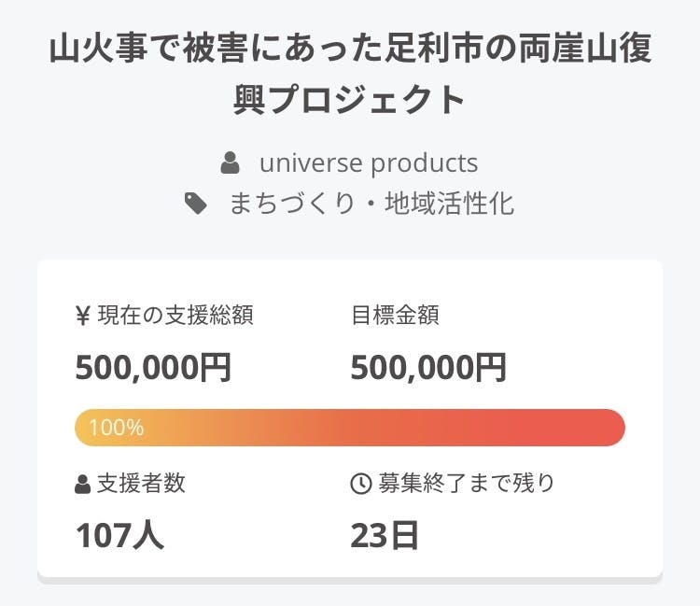Click the 23日 remaining days value
The image size is (700, 606).
tap(385, 535)
